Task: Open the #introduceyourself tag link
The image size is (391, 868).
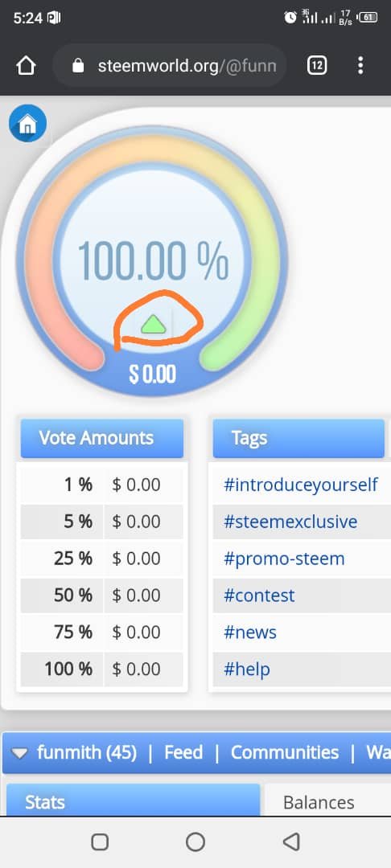Action: (x=301, y=485)
